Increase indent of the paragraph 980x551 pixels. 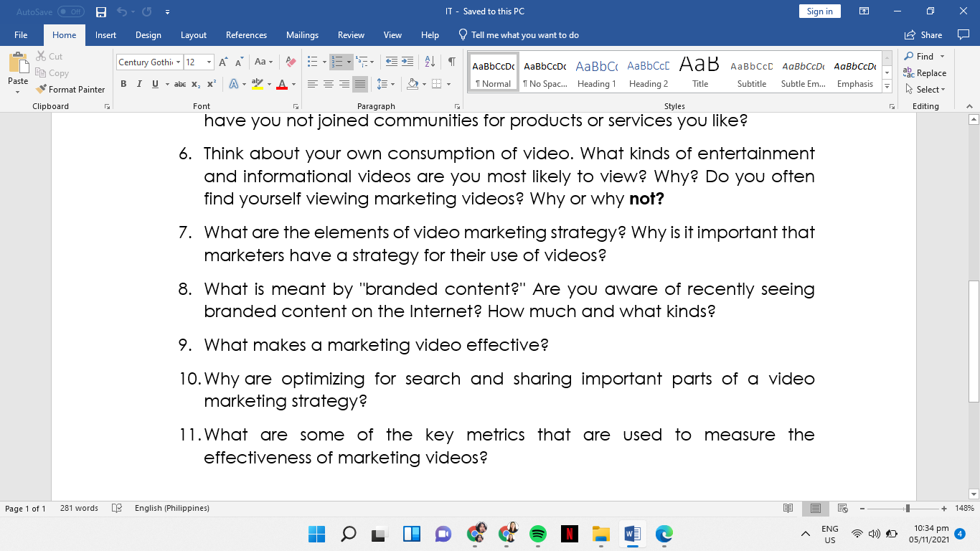coord(407,62)
